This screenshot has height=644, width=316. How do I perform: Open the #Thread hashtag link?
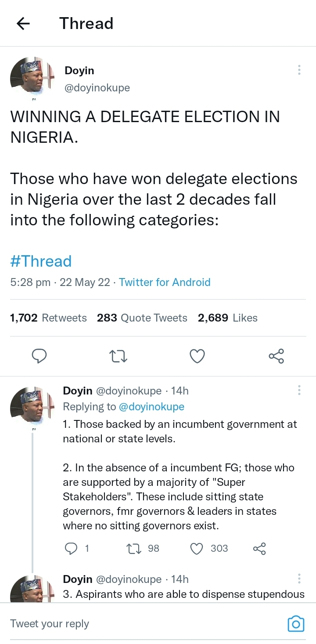coord(41,261)
